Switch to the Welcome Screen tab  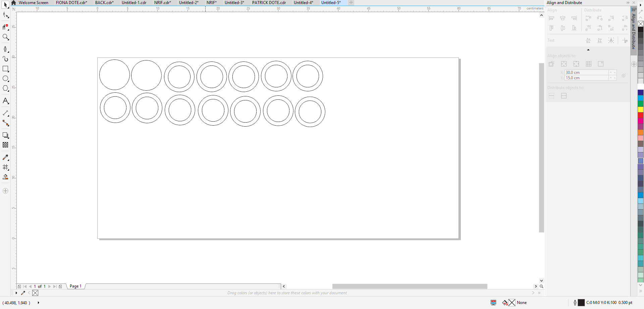(33, 3)
